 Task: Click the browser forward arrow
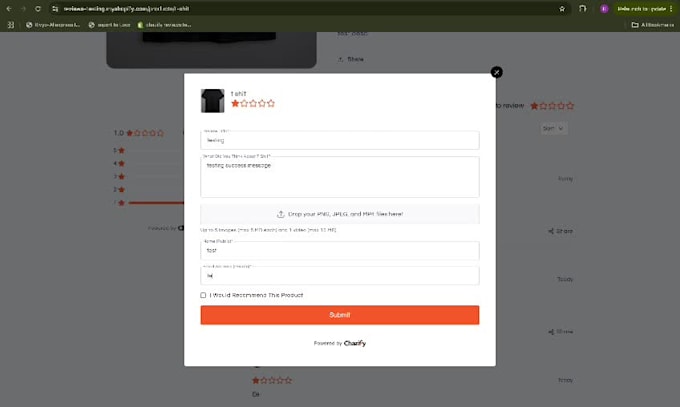(23, 9)
